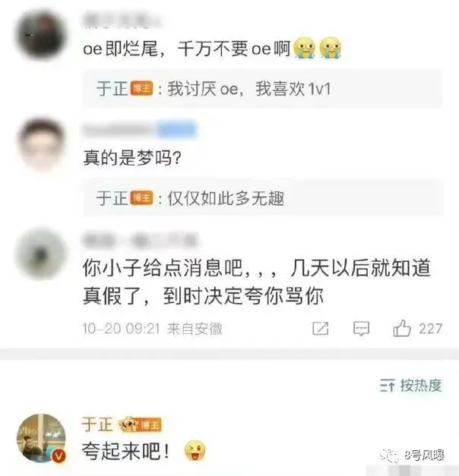Viewport: 459px width, 476px height.
Task: Click the timestamp 10-20 09:21
Action: pos(121,329)
